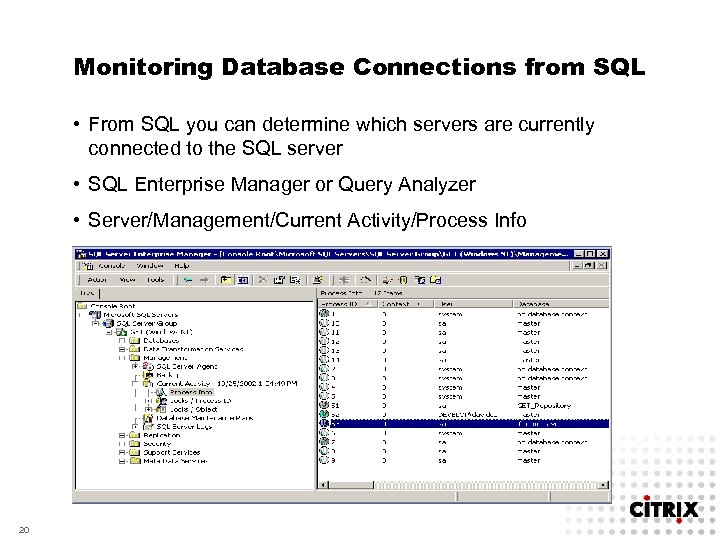Click the New Database yellow cylinder icon
The image size is (720, 540).
[403, 280]
